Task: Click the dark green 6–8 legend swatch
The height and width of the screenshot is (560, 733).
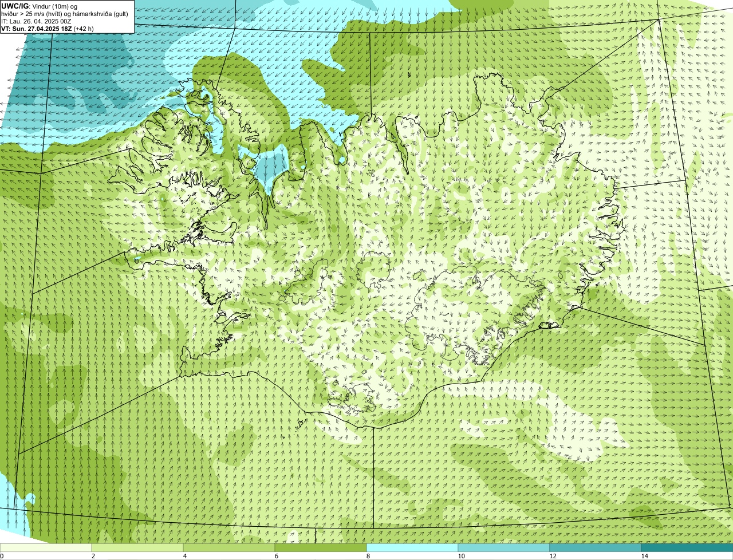Action: (x=321, y=547)
